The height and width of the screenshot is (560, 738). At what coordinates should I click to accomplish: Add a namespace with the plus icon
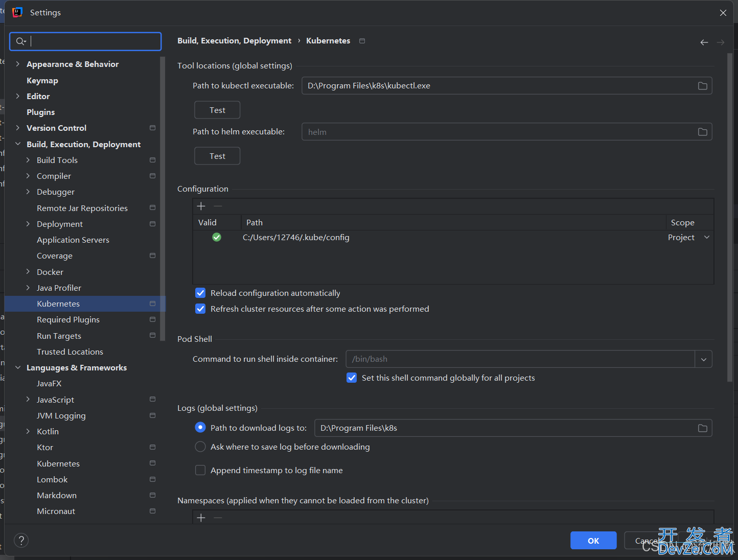click(201, 518)
